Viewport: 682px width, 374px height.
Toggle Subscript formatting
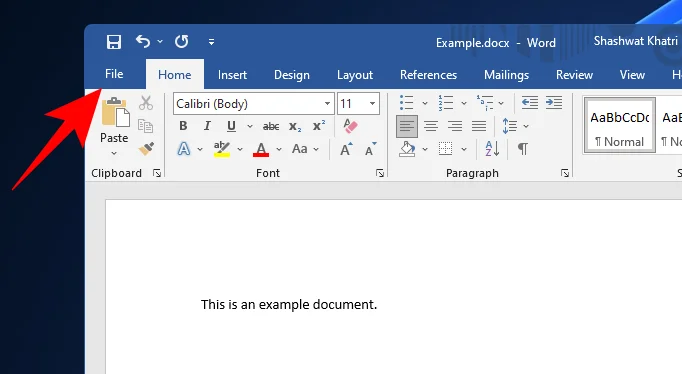[295, 127]
